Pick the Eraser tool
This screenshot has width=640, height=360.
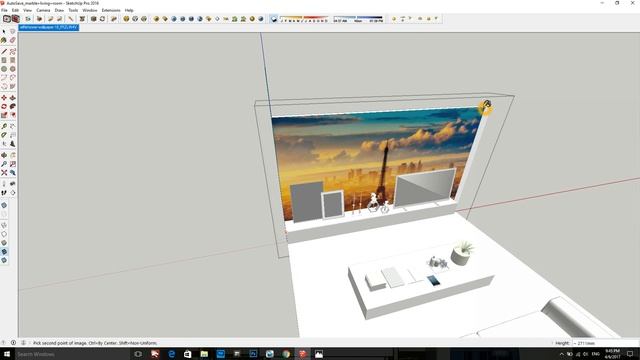coord(13,40)
